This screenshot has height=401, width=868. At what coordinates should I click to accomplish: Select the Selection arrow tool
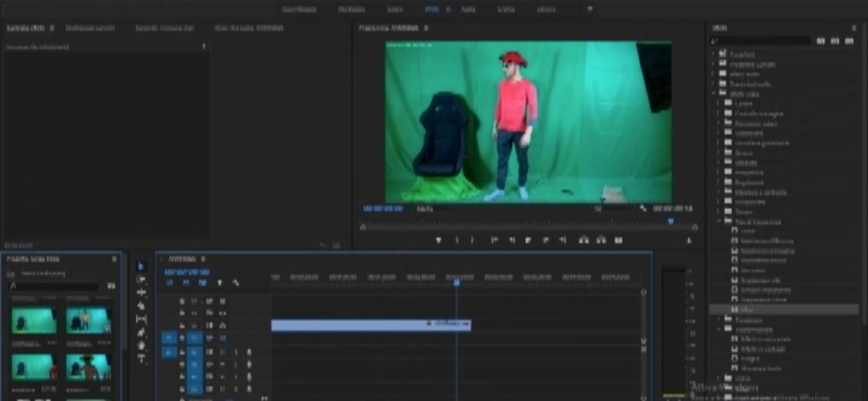pos(141,266)
